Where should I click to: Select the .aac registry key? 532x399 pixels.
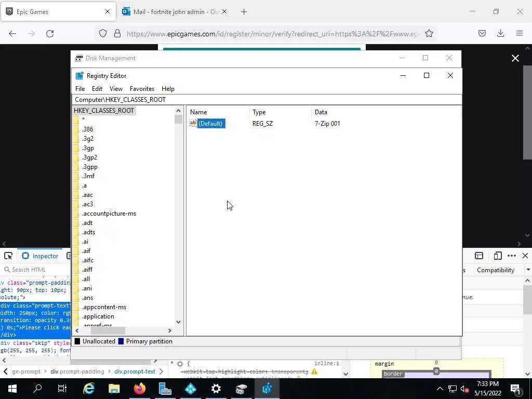coord(87,195)
